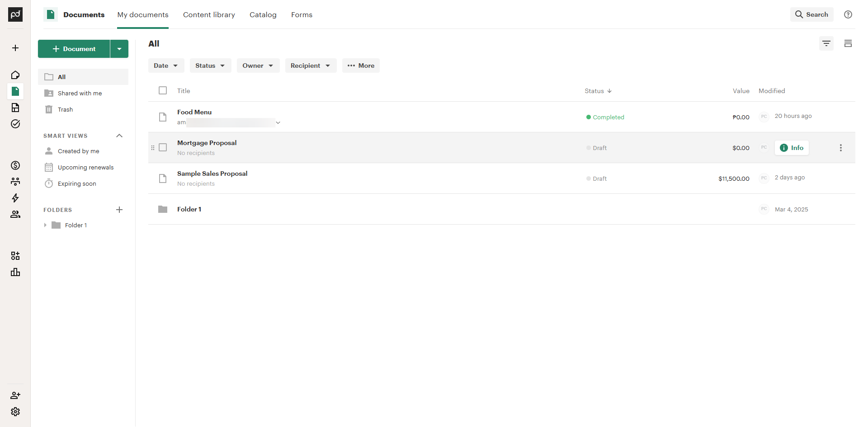Open the Home icon in left rail

point(15,75)
